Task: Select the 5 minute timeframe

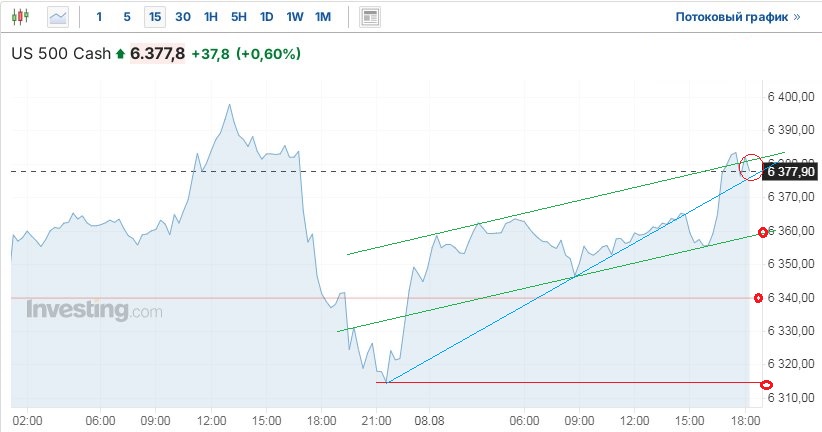Action: (x=126, y=17)
